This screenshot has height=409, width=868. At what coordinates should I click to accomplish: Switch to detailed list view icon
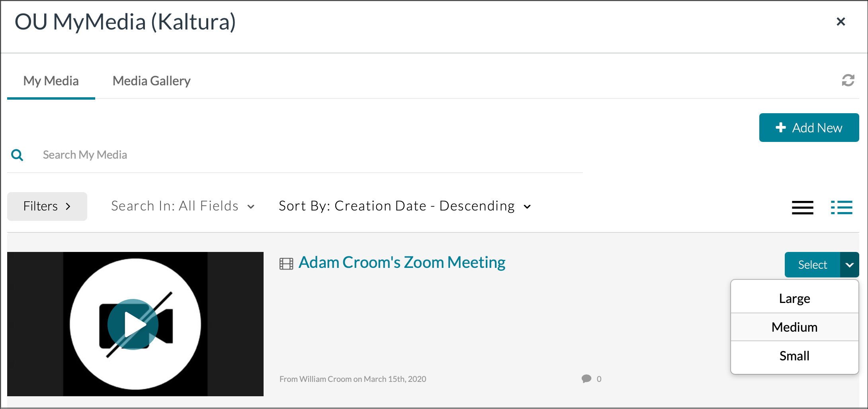coord(841,207)
